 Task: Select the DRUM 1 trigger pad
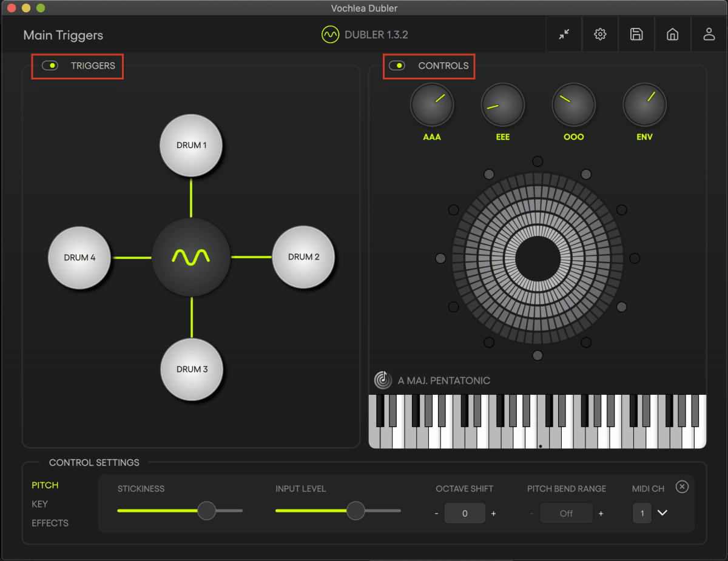(191, 146)
